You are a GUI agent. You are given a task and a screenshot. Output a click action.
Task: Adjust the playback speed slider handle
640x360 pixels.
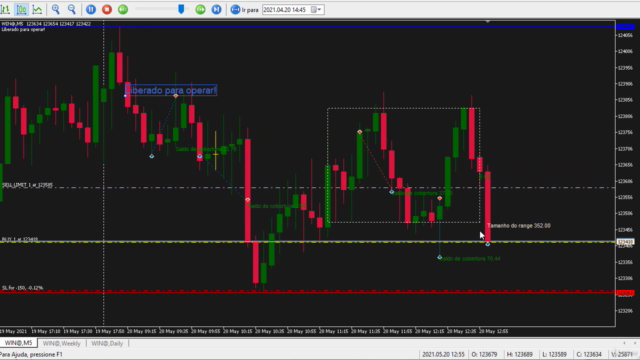181,9
